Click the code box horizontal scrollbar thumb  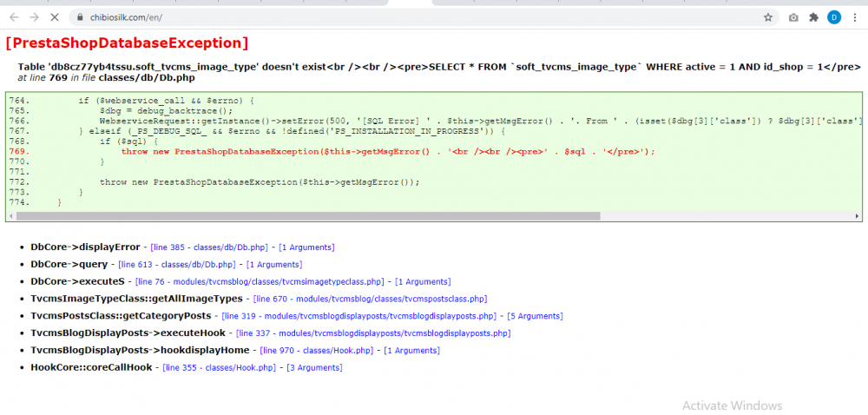[x=308, y=216]
